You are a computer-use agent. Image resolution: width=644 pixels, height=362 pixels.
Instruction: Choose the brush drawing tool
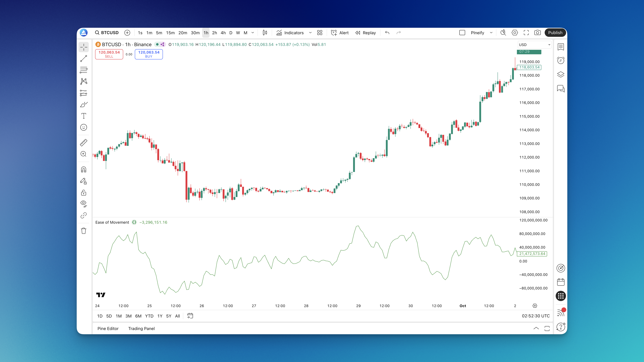(83, 104)
